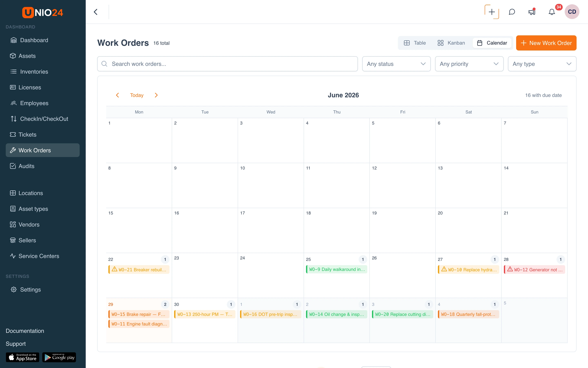The image size is (588, 368).
Task: Focus the Search work orders field
Action: click(227, 64)
